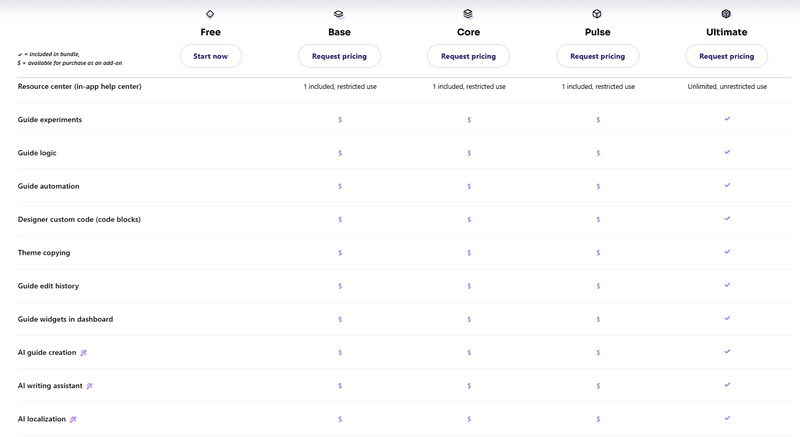Click Ultimate checkmark for Guide widgets in dashboard
The image size is (800, 437).
pyautogui.click(x=727, y=319)
